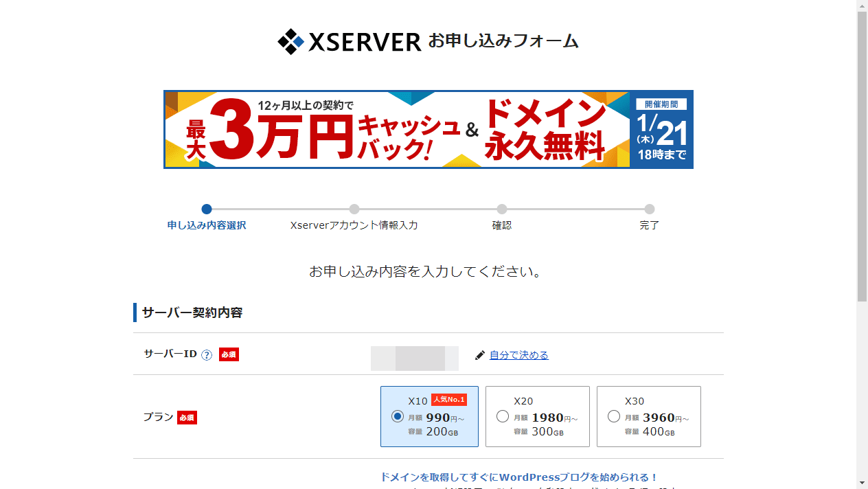Click the 必須 badge next to プラン

(187, 417)
